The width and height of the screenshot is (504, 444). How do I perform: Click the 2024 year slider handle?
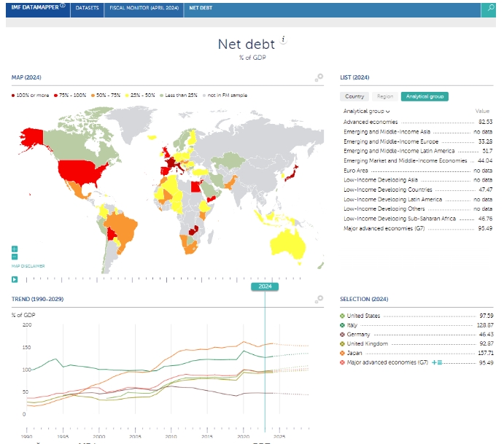[x=265, y=287]
